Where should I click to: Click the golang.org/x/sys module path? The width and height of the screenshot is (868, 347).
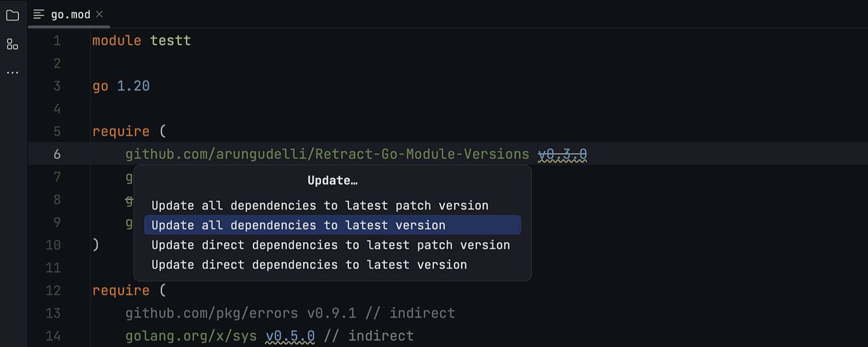coord(191,336)
